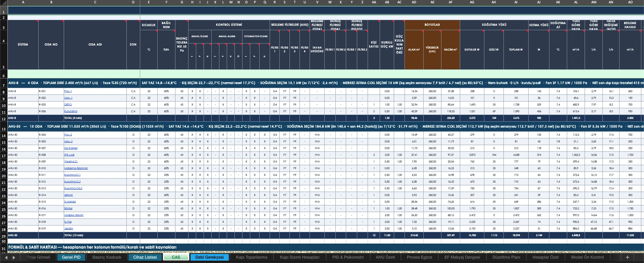
Task: Go to next sheet with right arrow
Action: pyautogui.click(x=14, y=257)
